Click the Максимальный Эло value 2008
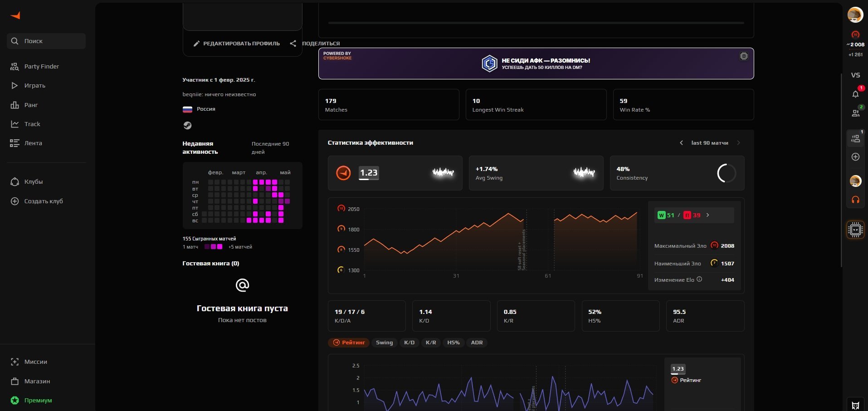 tap(727, 246)
